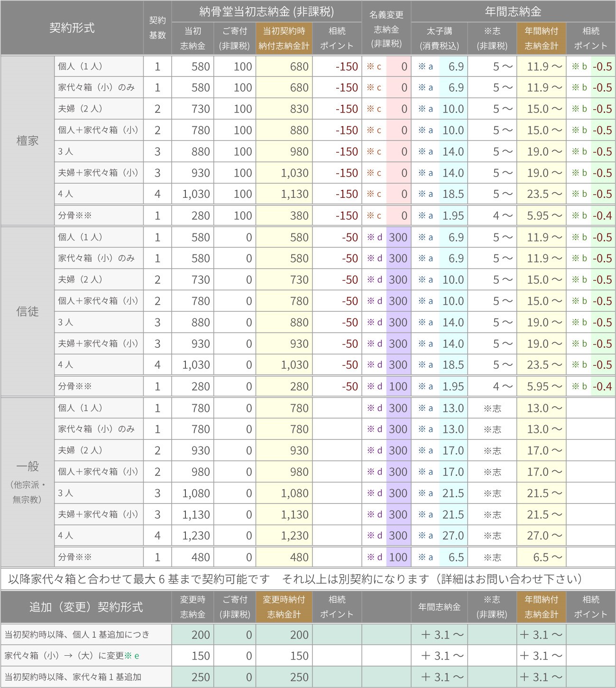Viewport: 616px width, 688px height.
Task: Click the 納骨堂当初志納金 (非課税) header
Action: pos(267,11)
